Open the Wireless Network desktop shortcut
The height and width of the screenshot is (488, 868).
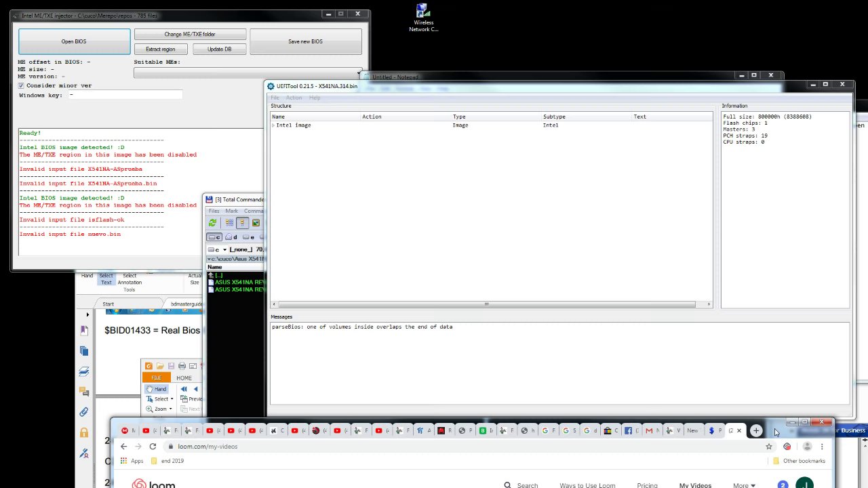(x=423, y=18)
